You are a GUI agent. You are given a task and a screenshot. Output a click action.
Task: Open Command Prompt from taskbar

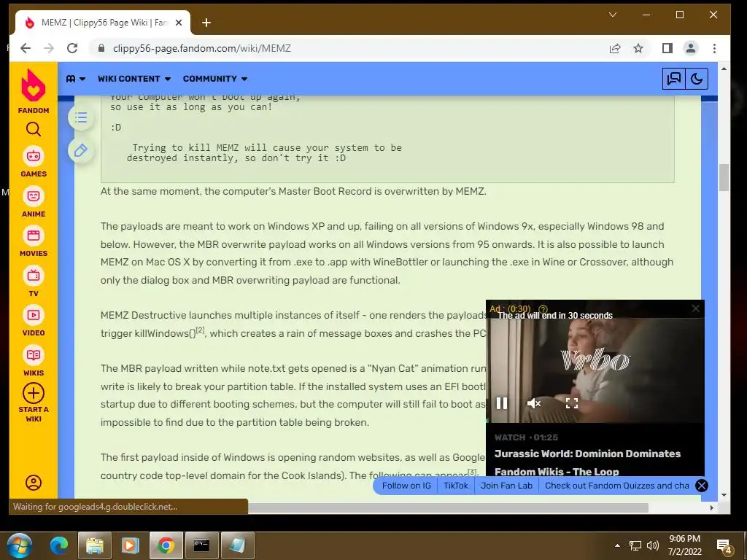point(201,545)
